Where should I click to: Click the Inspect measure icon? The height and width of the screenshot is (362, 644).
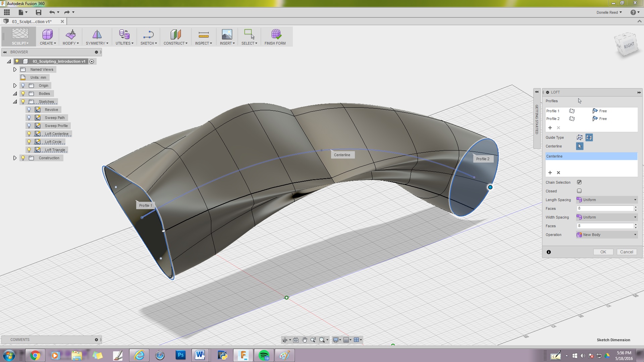[204, 34]
